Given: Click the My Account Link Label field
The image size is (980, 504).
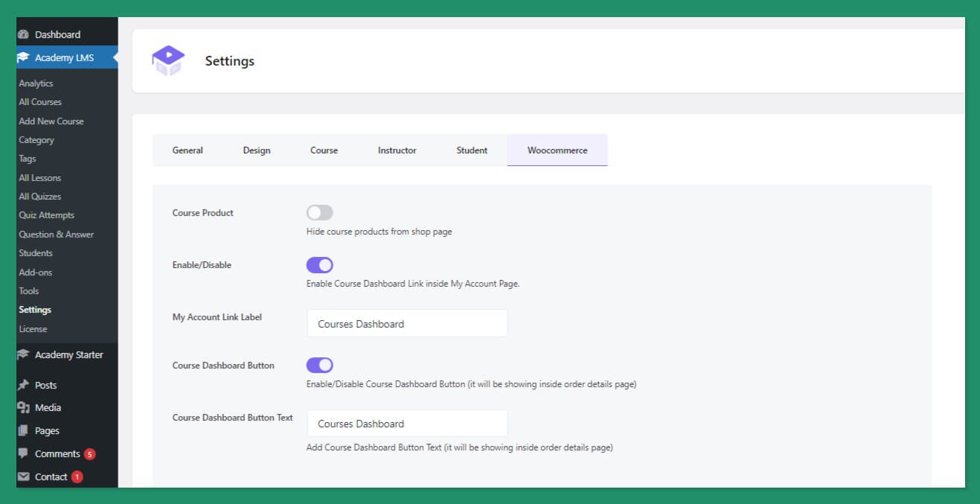Looking at the screenshot, I should [x=407, y=323].
